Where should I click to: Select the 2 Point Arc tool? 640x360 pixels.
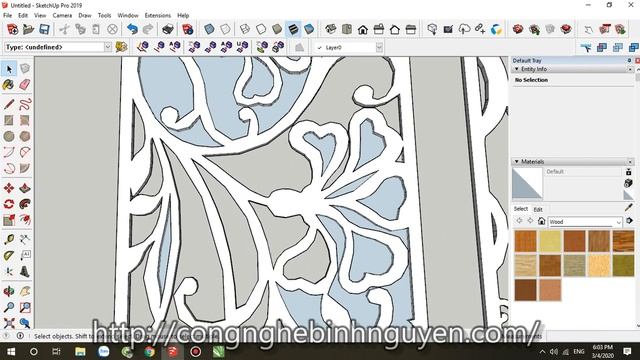pos(25,152)
